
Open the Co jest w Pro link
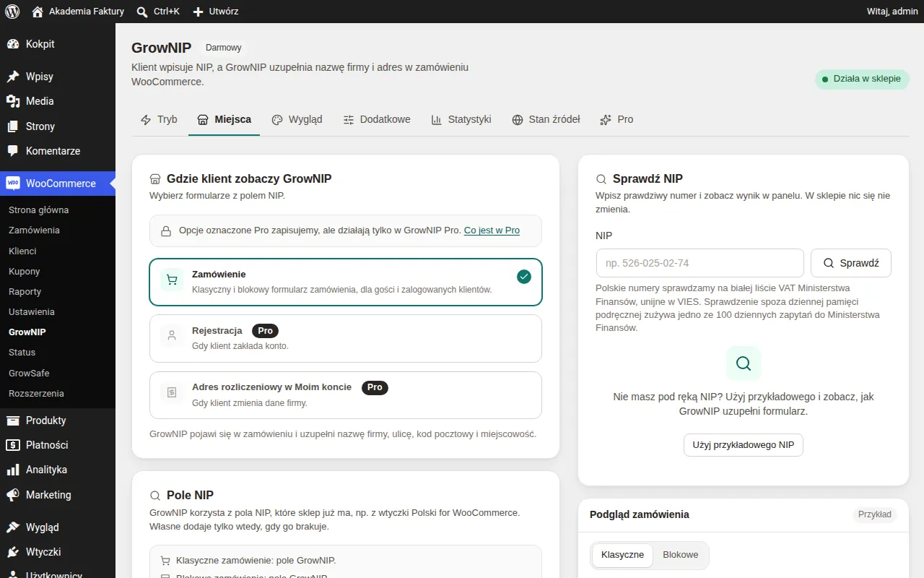[492, 230]
